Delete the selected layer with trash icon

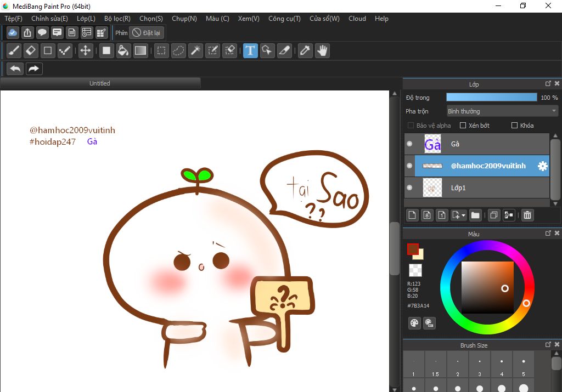[x=527, y=215]
